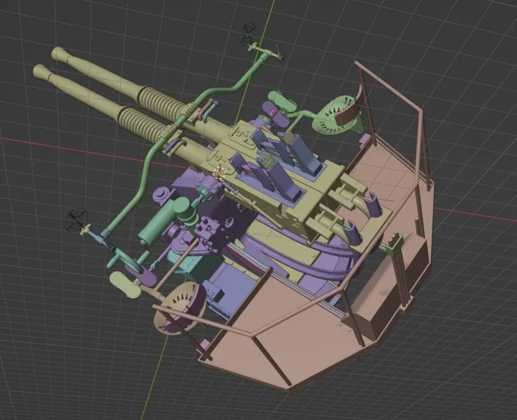Select the upper gun barrel's flared muzzle
517x420 pixels.
[x=61, y=54]
